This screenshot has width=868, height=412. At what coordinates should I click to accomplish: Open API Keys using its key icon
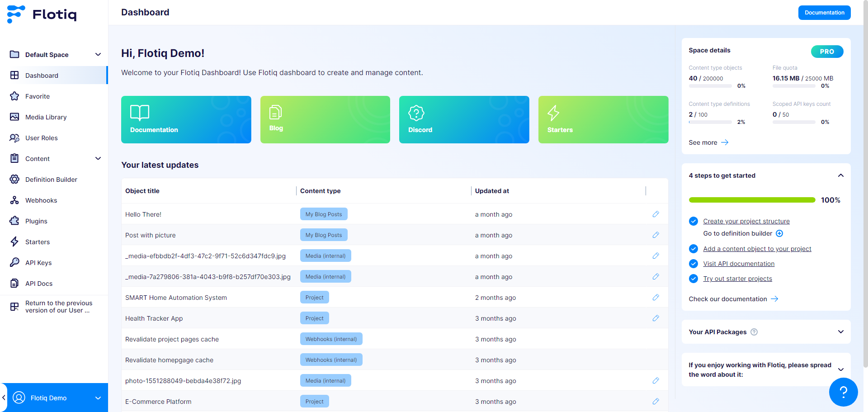coord(15,262)
